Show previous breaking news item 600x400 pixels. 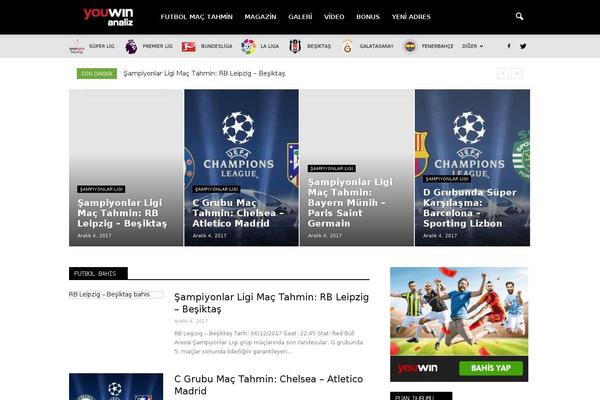click(503, 73)
